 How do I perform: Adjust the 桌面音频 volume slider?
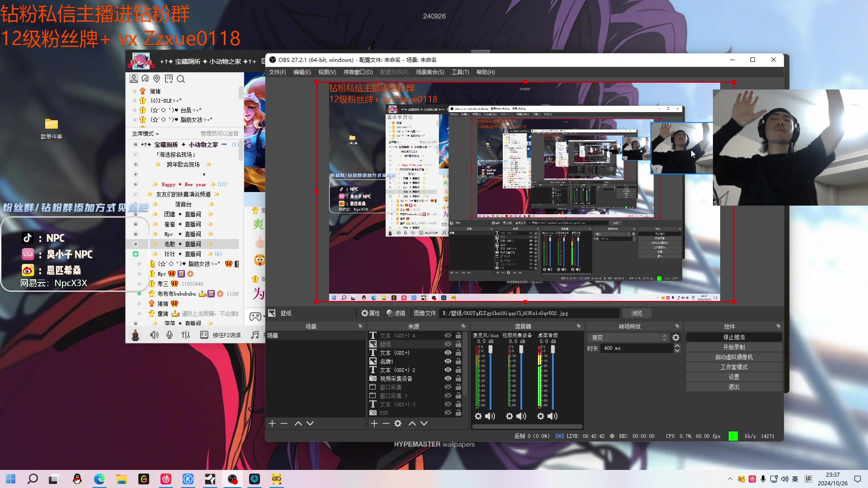(x=552, y=349)
